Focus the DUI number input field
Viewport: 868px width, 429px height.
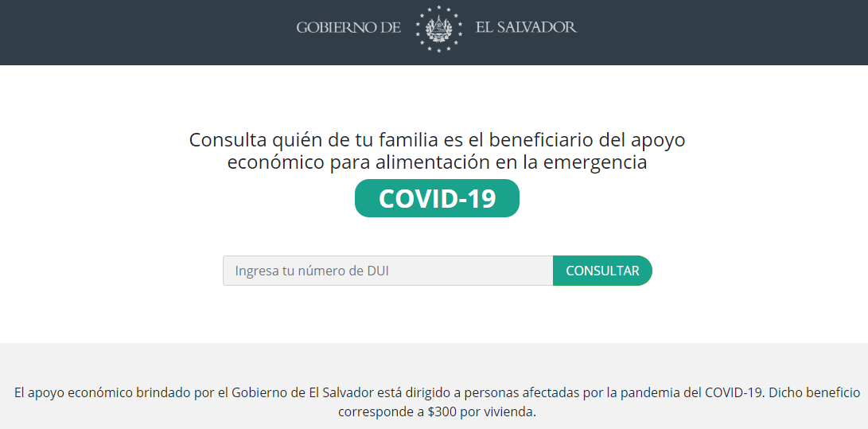point(388,271)
